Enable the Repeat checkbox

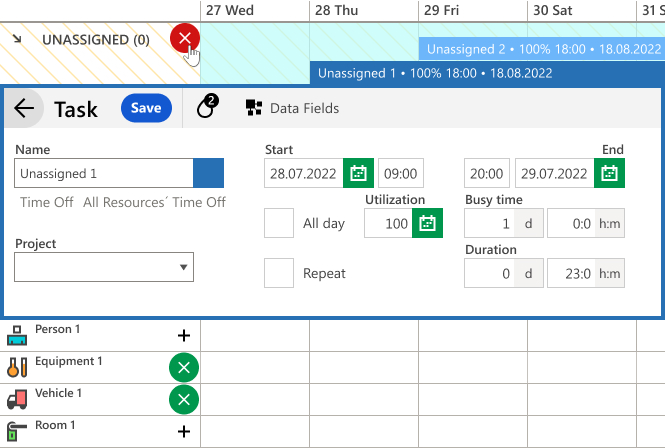[279, 273]
